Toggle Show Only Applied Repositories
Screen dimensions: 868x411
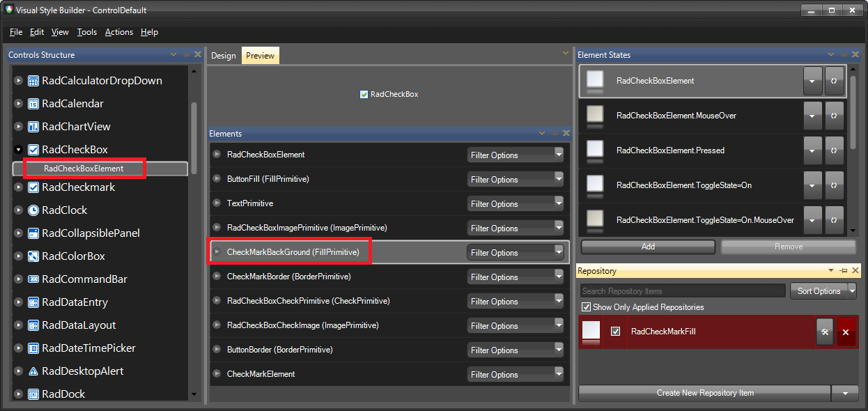tap(586, 307)
